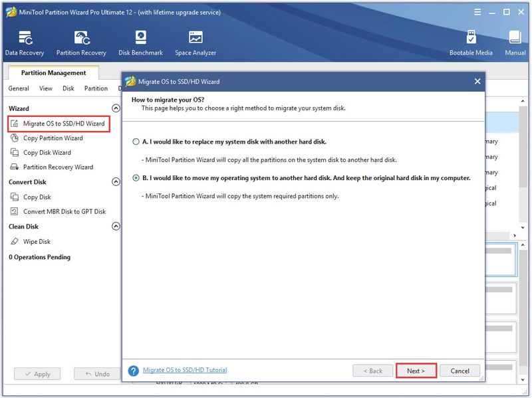Click scroll-down arrow of partition list
This screenshot has height=398, width=532.
523,227
